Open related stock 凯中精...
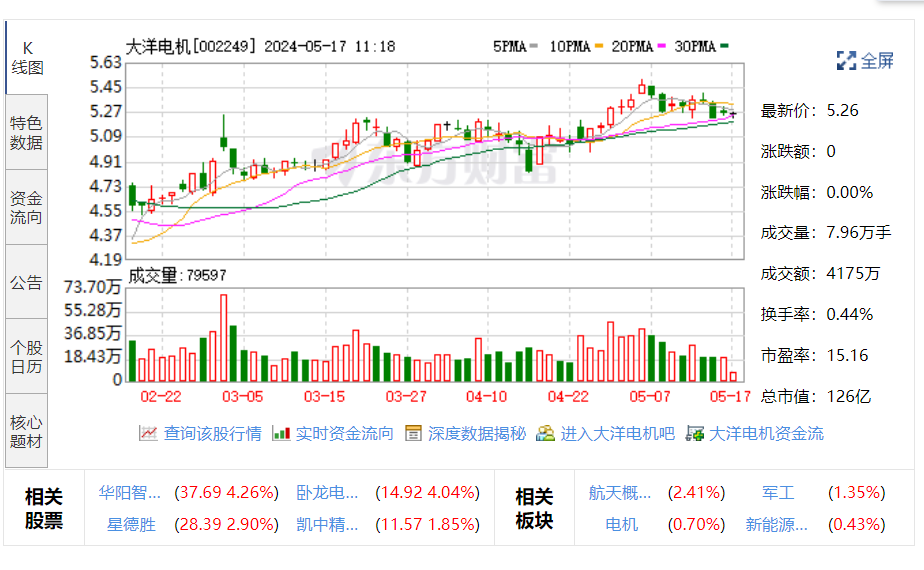This screenshot has height=570, width=924. [327, 524]
